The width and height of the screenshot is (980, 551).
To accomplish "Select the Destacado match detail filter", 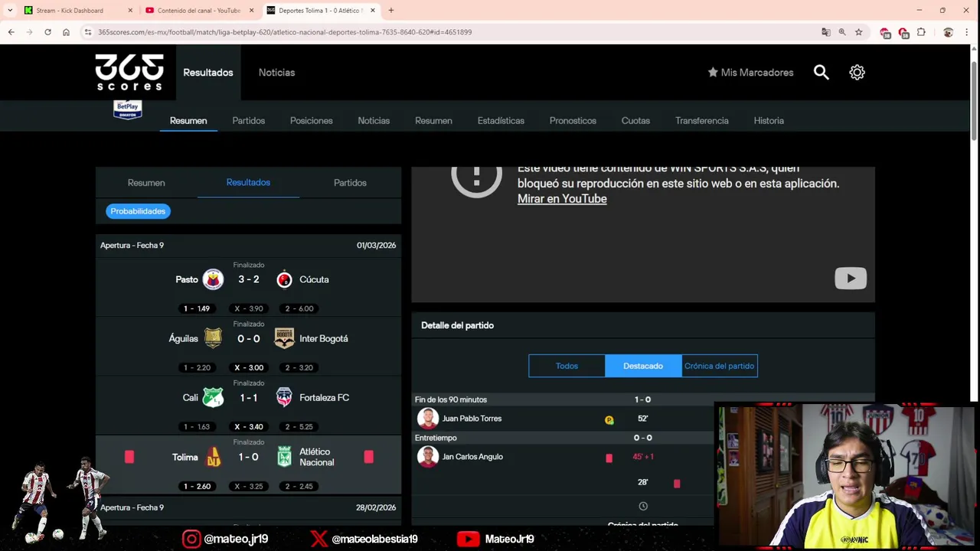I will pyautogui.click(x=643, y=366).
